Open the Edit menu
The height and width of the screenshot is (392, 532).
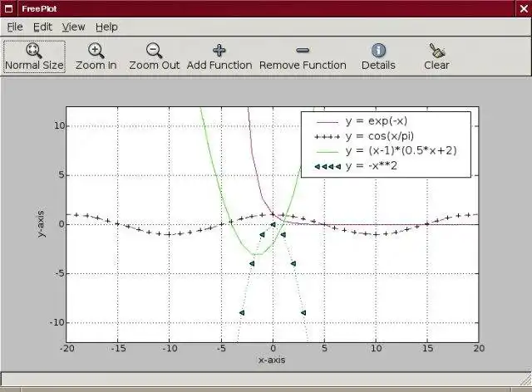click(42, 27)
